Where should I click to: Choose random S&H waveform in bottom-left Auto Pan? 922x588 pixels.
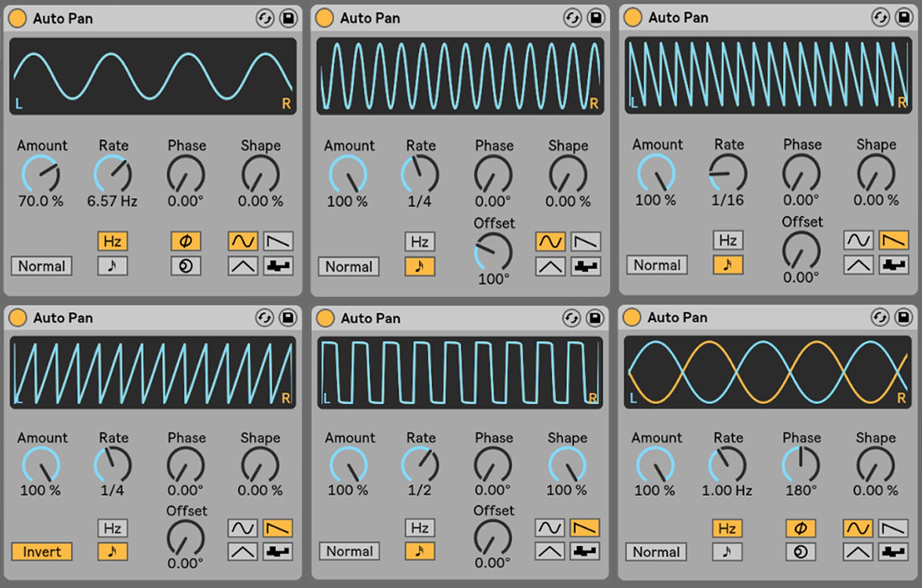click(278, 552)
